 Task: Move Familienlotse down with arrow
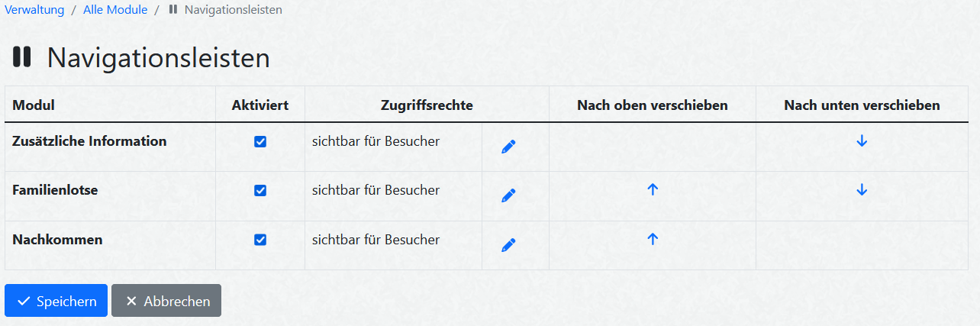point(862,190)
